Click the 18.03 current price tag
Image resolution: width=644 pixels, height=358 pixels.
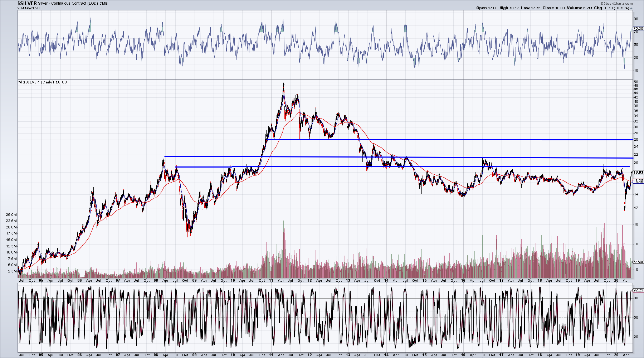tap(638, 172)
